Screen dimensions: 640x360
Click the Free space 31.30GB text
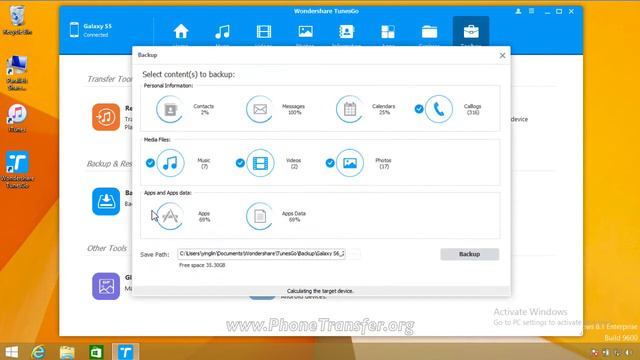coord(202,265)
